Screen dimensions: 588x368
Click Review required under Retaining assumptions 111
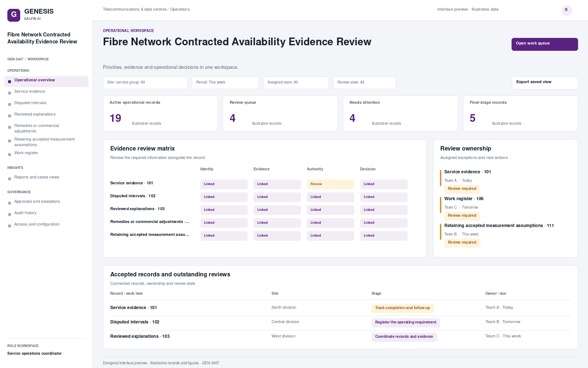(x=462, y=243)
